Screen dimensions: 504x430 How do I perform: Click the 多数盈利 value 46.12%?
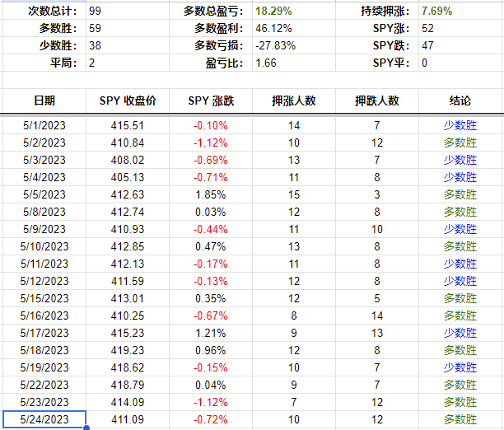294,28
